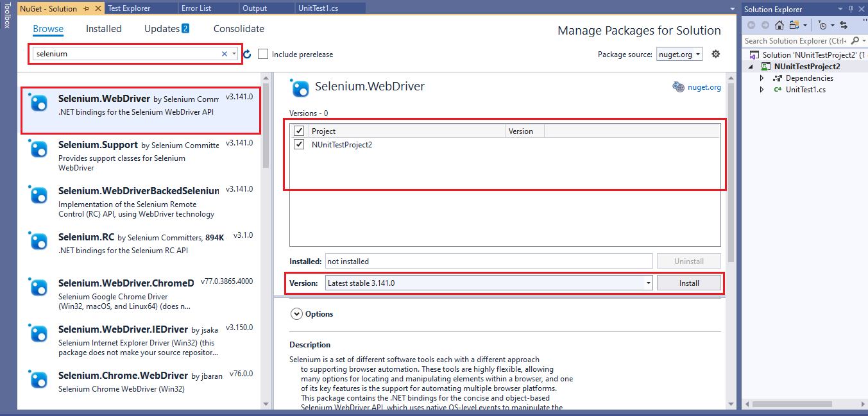Open the Test Explorer tab
868x416 pixels.
click(129, 8)
